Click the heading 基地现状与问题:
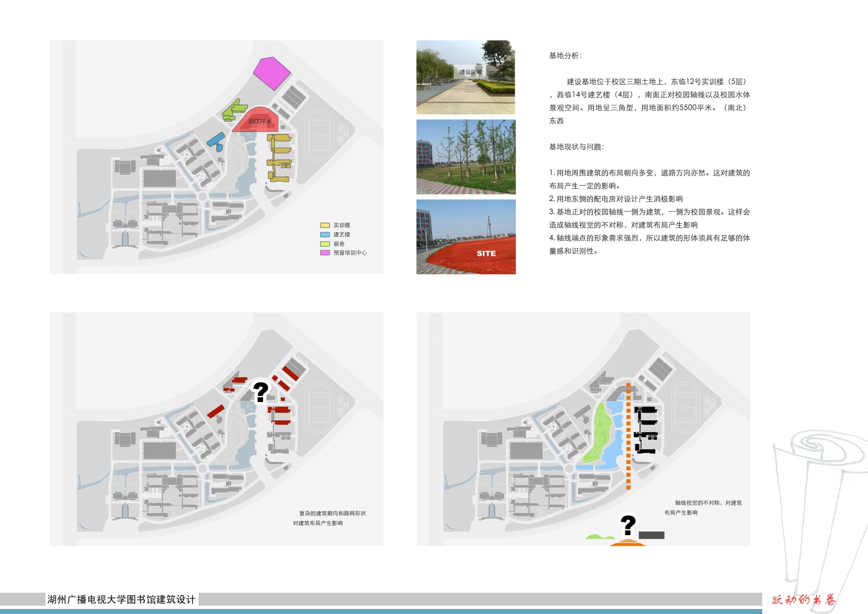Image resolution: width=868 pixels, height=614 pixels. (576, 147)
